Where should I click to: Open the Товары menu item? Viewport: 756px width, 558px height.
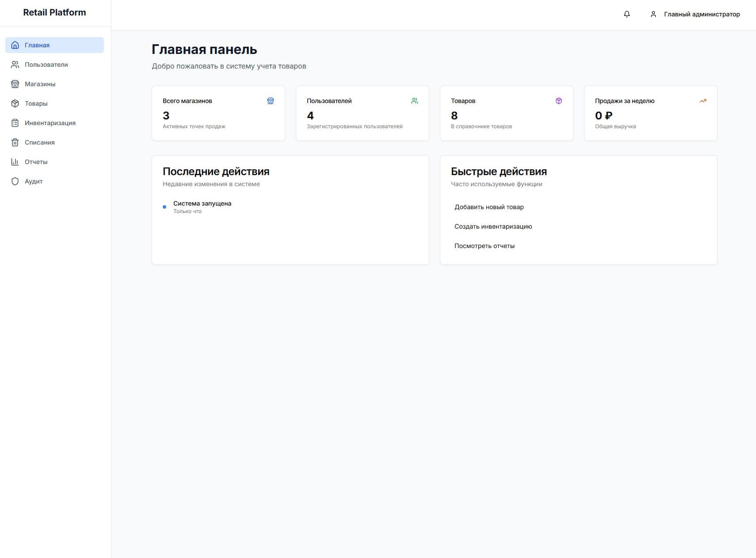pyautogui.click(x=36, y=103)
